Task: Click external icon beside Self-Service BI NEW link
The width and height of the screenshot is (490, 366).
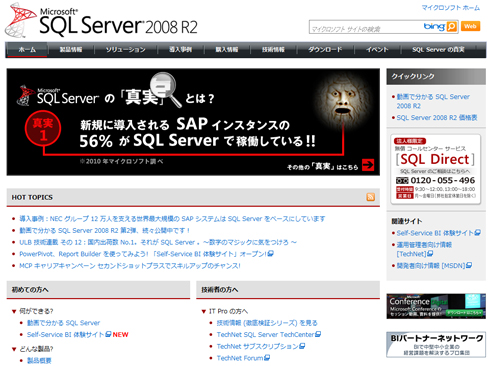Action: [x=108, y=334]
